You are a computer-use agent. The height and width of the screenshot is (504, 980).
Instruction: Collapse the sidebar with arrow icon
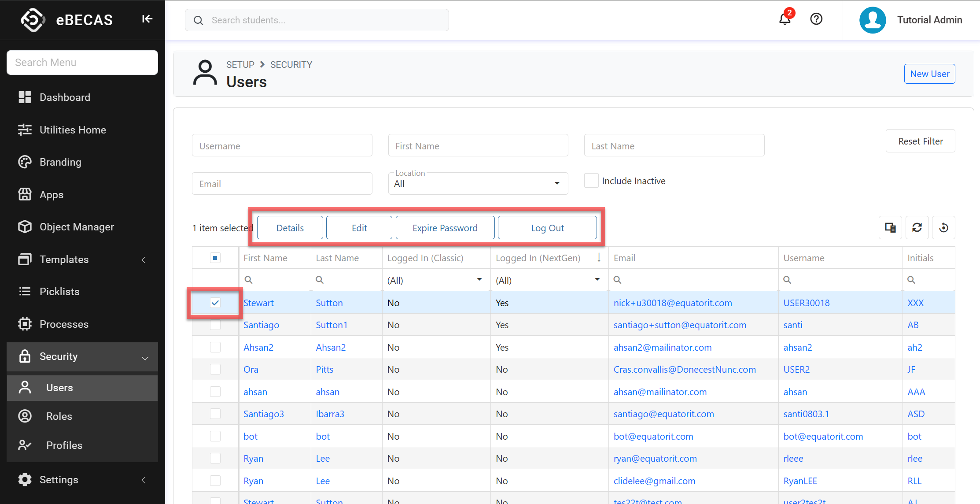pos(147,19)
